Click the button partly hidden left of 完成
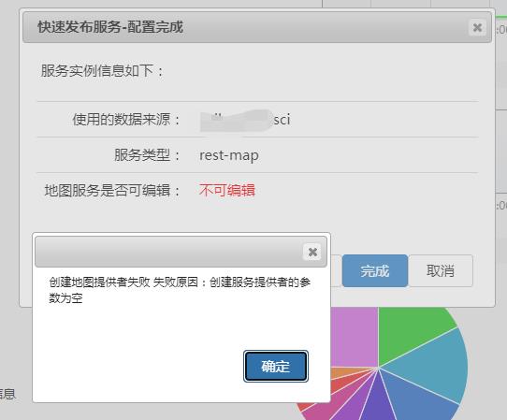507x420 pixels. tap(336, 270)
